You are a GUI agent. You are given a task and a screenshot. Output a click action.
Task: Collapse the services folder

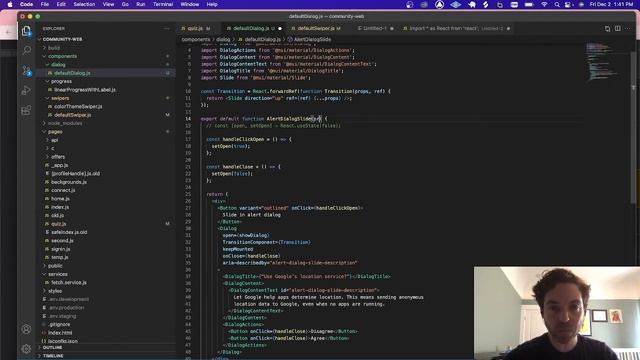coord(58,274)
